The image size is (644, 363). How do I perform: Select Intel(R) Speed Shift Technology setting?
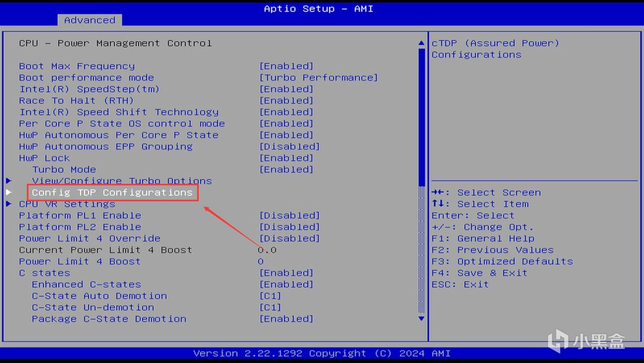pos(119,112)
